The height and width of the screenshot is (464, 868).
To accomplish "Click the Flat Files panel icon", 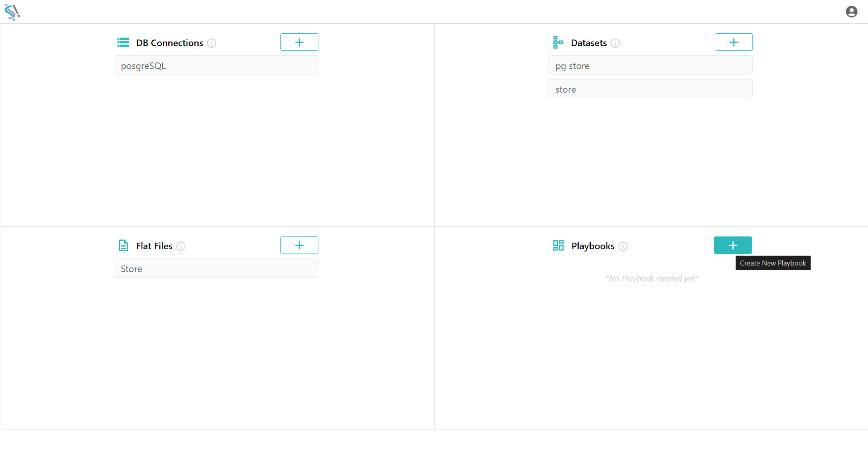I will click(x=123, y=245).
